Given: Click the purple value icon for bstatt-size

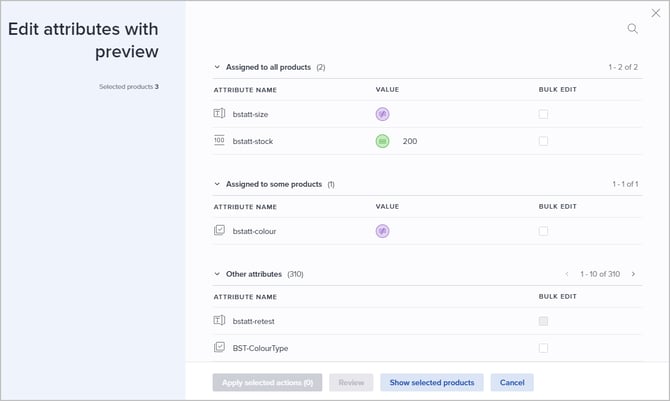Looking at the screenshot, I should 382,114.
